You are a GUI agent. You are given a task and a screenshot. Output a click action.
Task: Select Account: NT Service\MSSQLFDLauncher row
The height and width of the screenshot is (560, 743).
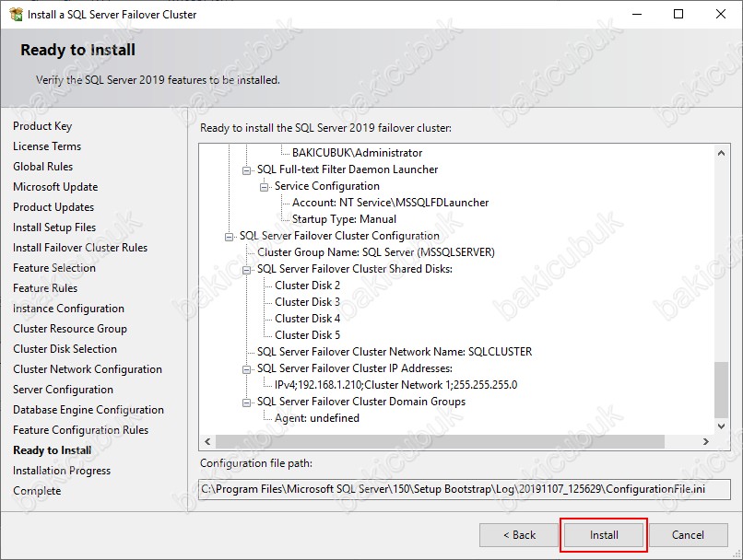pyautogui.click(x=390, y=203)
